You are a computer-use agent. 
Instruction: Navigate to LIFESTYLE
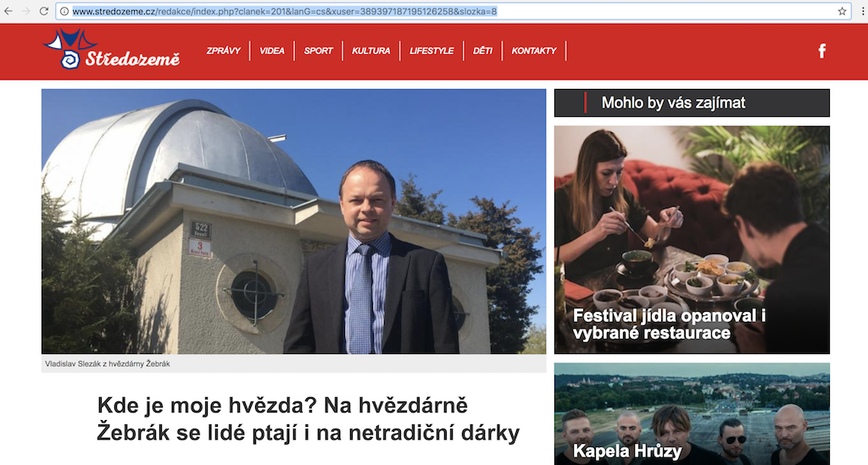(x=431, y=51)
